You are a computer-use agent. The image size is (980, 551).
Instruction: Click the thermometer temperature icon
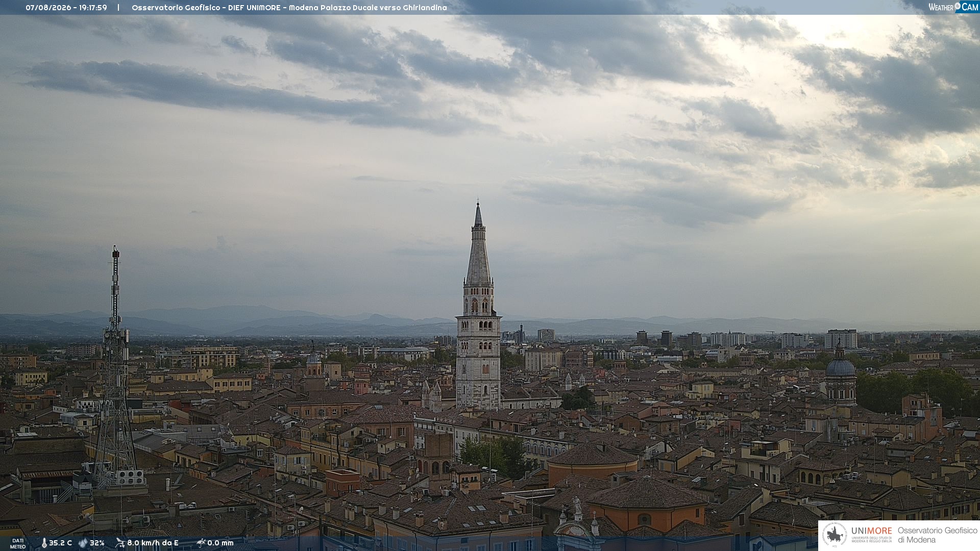click(44, 543)
